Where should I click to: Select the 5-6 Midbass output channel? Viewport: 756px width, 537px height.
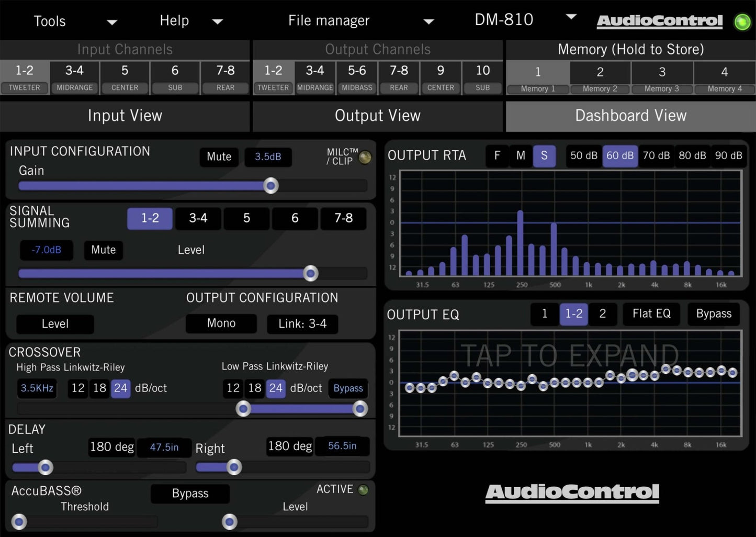pyautogui.click(x=357, y=77)
